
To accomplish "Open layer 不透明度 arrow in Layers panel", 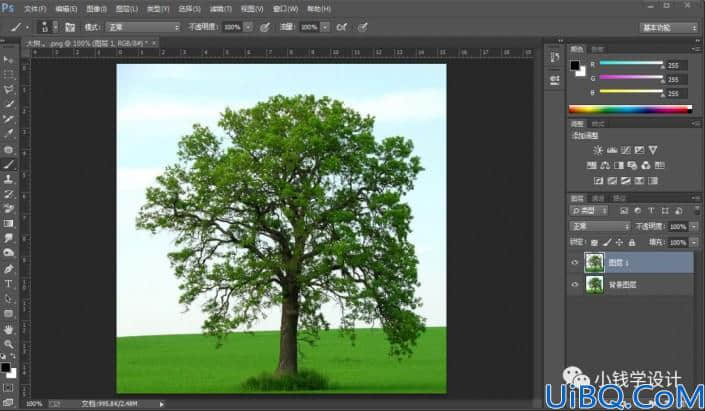I will [x=694, y=227].
